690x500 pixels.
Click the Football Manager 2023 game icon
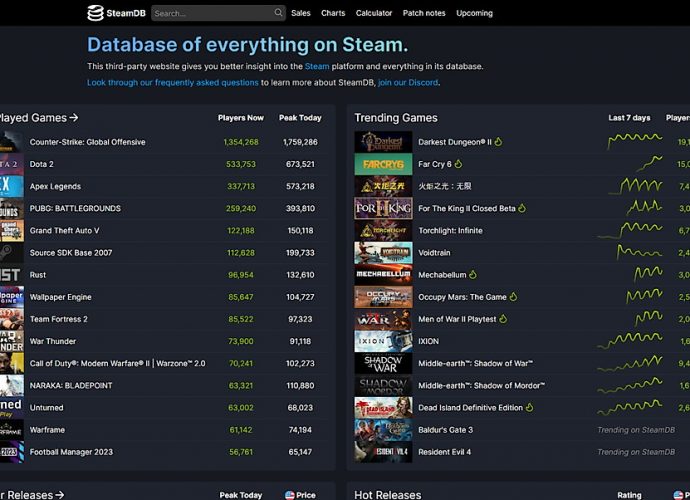12,452
